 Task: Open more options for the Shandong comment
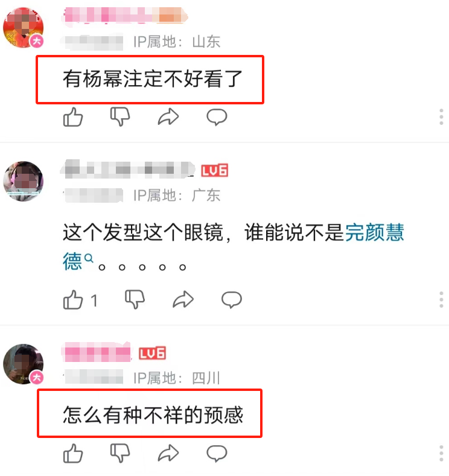(441, 117)
